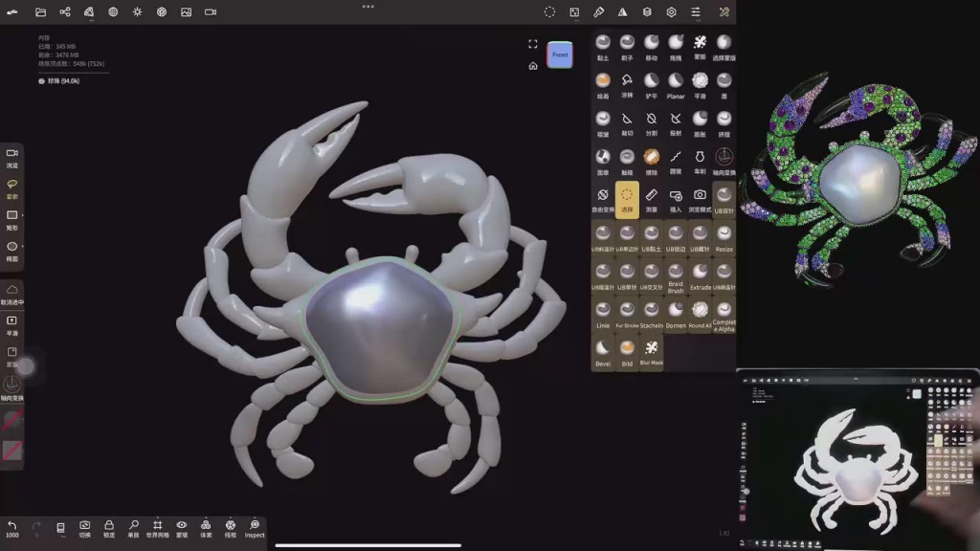The width and height of the screenshot is (980, 551).
Task: Toggle 线框 wireframe display
Action: coord(230,528)
